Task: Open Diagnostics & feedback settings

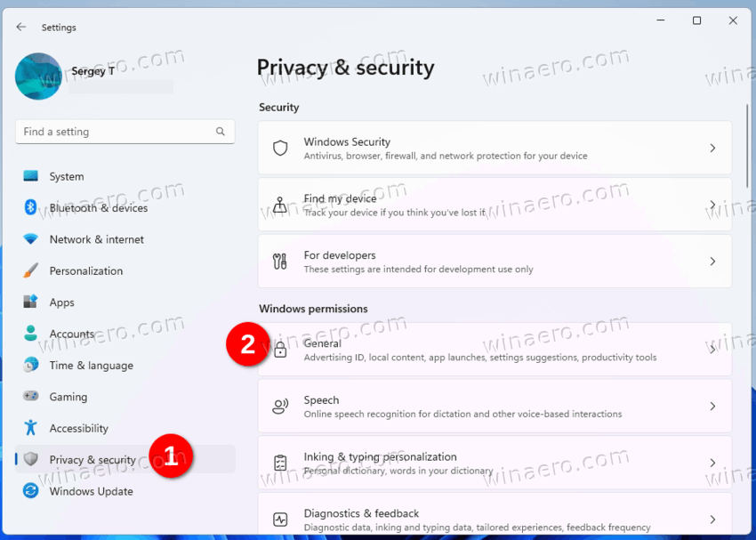Action: tap(495, 513)
